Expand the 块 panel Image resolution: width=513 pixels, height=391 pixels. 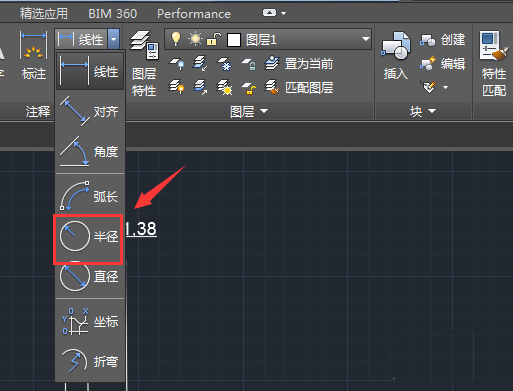(x=423, y=111)
